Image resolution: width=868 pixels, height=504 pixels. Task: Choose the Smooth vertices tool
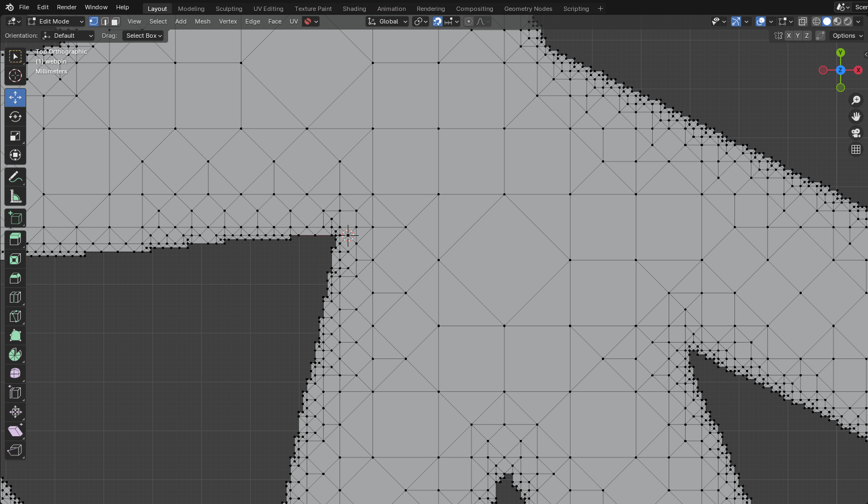point(15,374)
